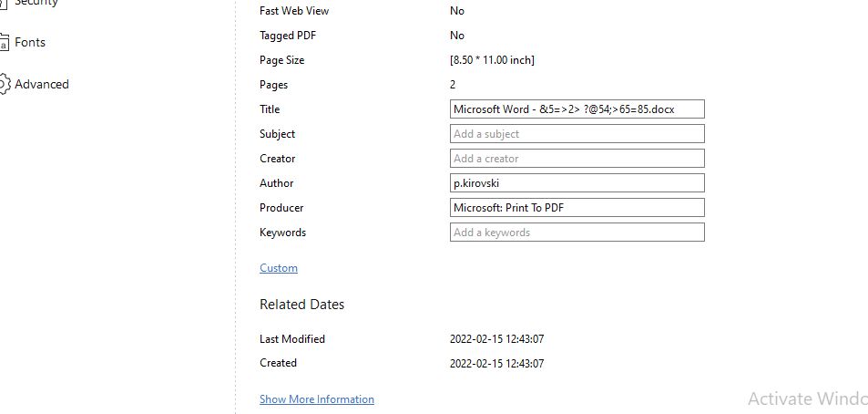Select the Advanced tab label
The height and width of the screenshot is (414, 868).
click(42, 85)
